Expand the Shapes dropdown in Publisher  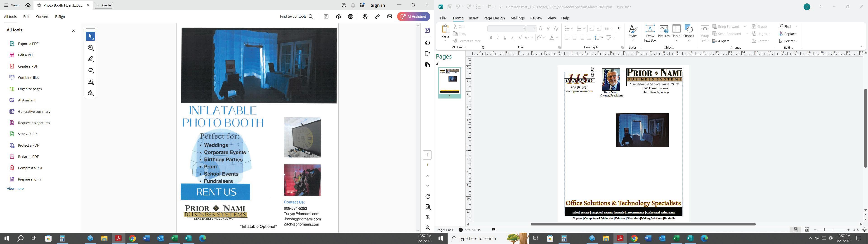[688, 40]
